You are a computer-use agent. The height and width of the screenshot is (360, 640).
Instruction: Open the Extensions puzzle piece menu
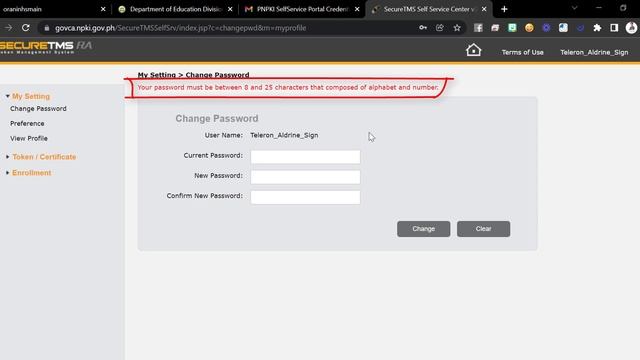[x=597, y=28]
